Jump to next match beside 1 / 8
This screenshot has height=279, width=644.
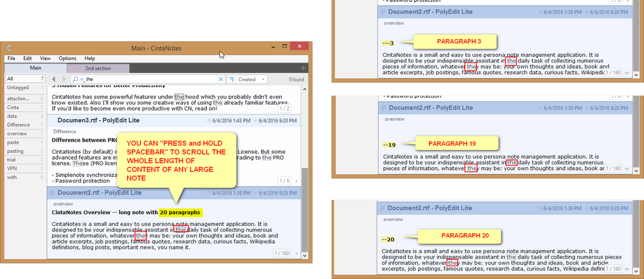pyautogui.click(x=296, y=181)
